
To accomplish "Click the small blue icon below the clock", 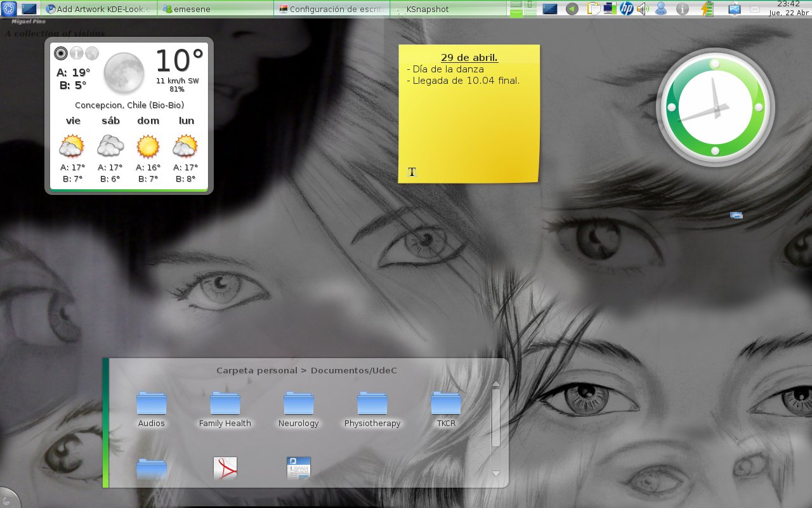I will pos(737,215).
